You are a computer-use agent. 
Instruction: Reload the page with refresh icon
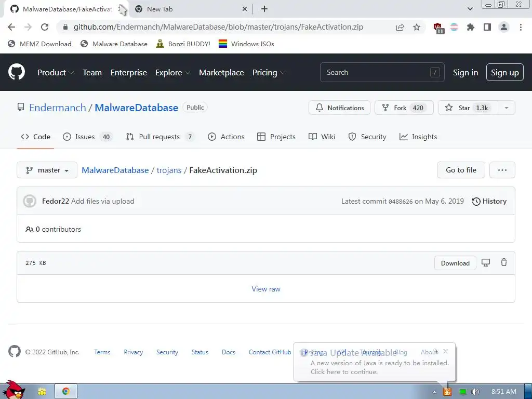(x=45, y=27)
